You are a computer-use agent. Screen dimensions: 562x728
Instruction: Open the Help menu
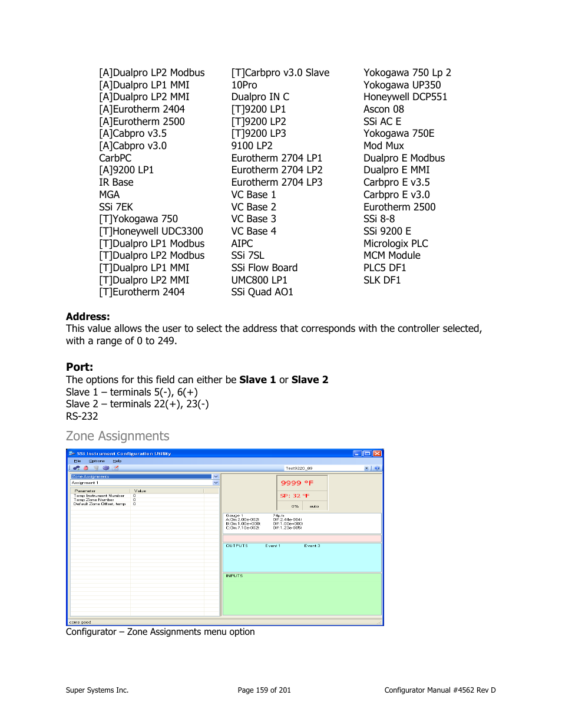pyautogui.click(x=117, y=461)
